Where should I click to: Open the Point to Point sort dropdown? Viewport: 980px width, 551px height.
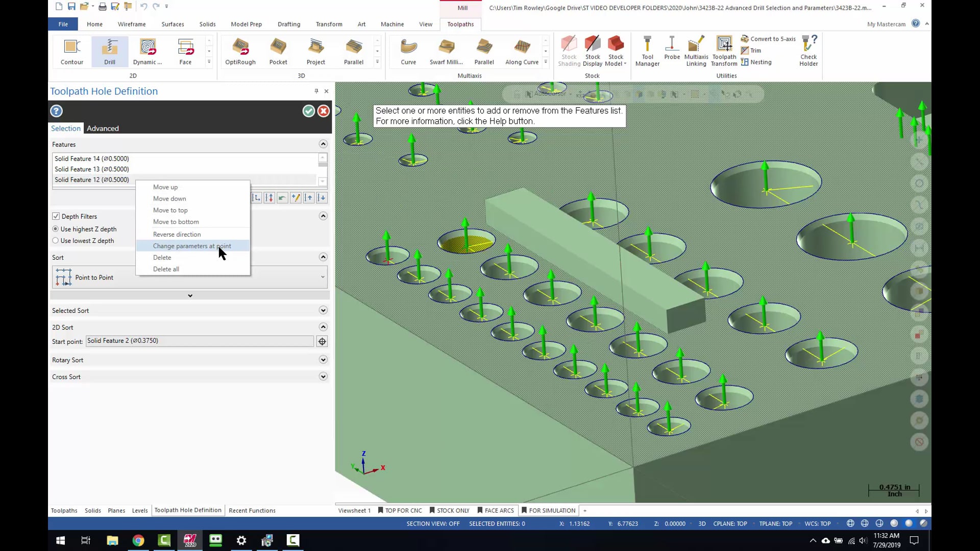point(190,277)
